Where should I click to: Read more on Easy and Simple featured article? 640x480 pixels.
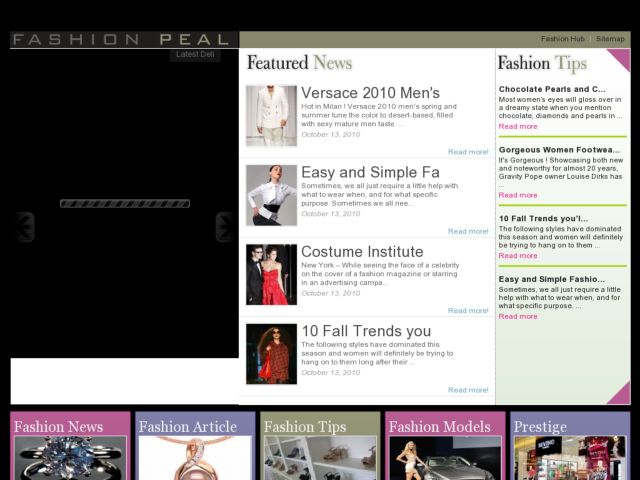468,231
